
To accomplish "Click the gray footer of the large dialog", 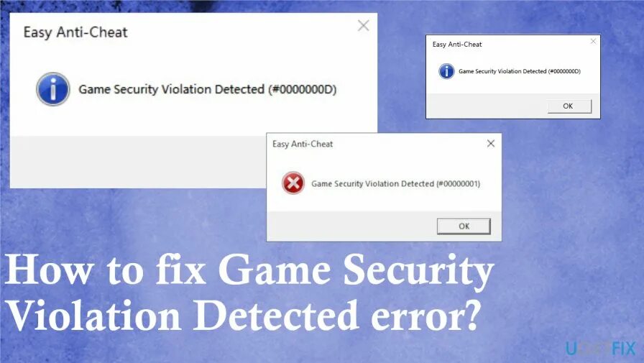I will (x=139, y=162).
